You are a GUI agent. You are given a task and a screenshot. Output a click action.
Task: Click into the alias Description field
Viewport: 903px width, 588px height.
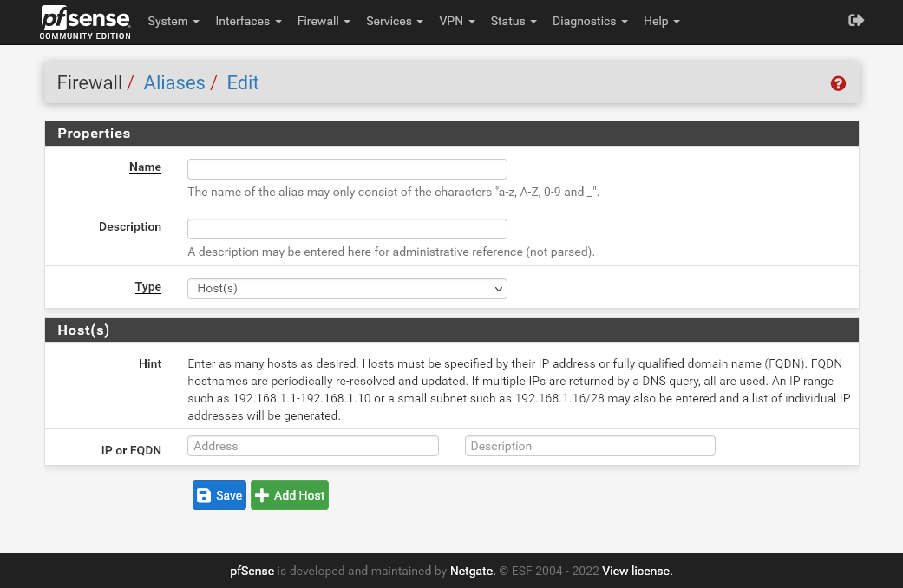click(x=347, y=229)
